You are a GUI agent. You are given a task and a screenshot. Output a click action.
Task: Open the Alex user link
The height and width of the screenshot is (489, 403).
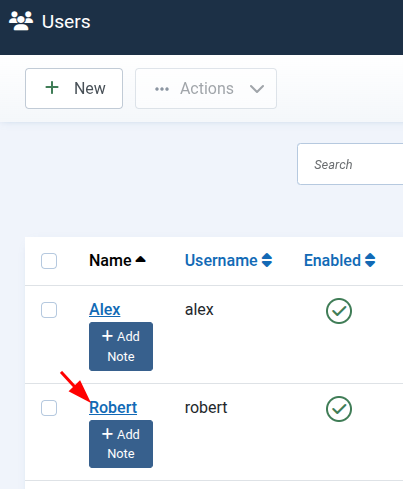pyautogui.click(x=105, y=309)
